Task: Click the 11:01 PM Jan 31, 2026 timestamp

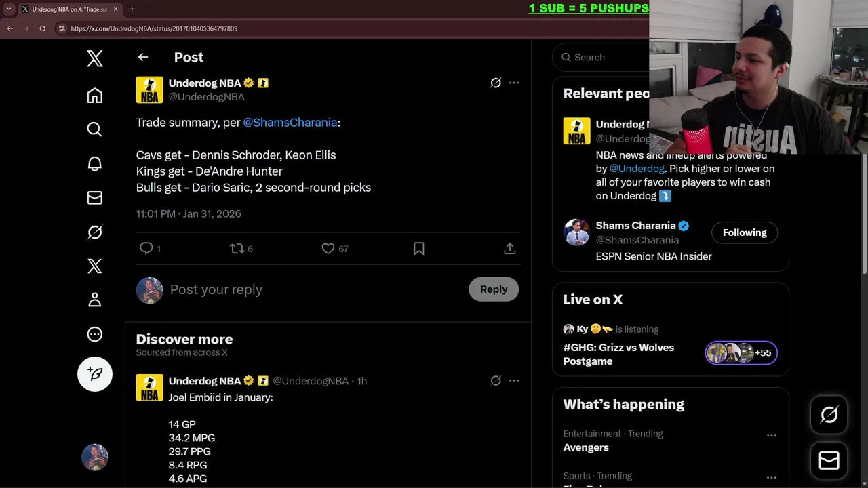Action: [189, 213]
